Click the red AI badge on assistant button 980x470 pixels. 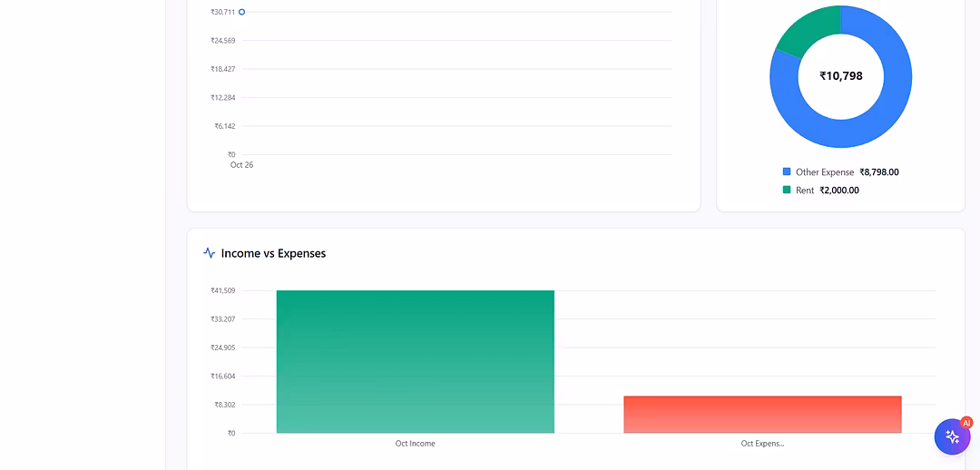click(x=966, y=423)
